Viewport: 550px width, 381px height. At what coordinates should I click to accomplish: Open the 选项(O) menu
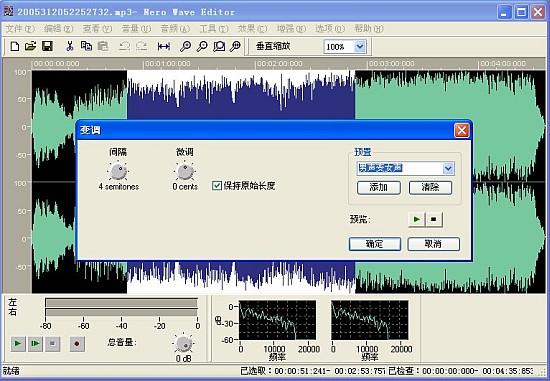tap(330, 28)
